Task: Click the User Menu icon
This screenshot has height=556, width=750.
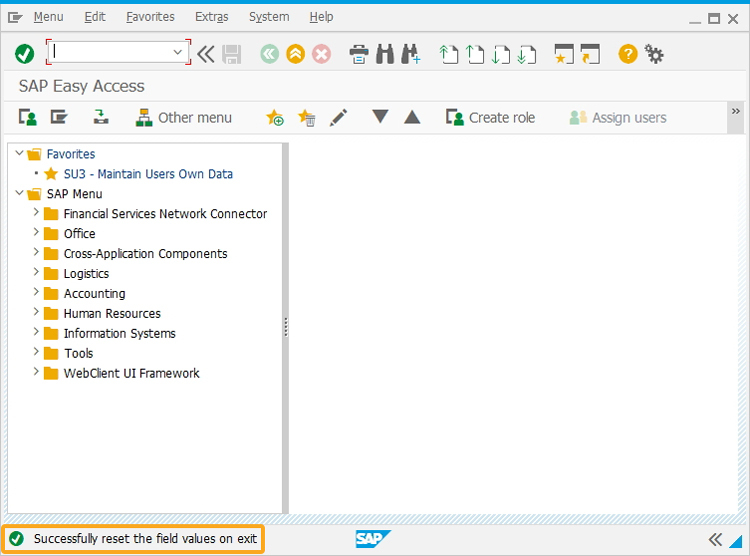Action: coord(28,117)
